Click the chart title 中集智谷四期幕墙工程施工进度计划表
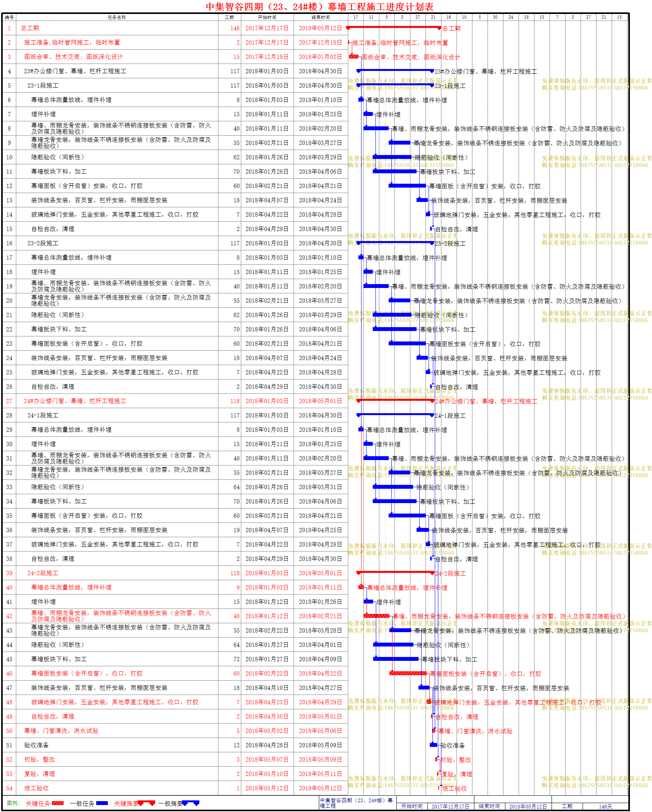 coord(320,7)
